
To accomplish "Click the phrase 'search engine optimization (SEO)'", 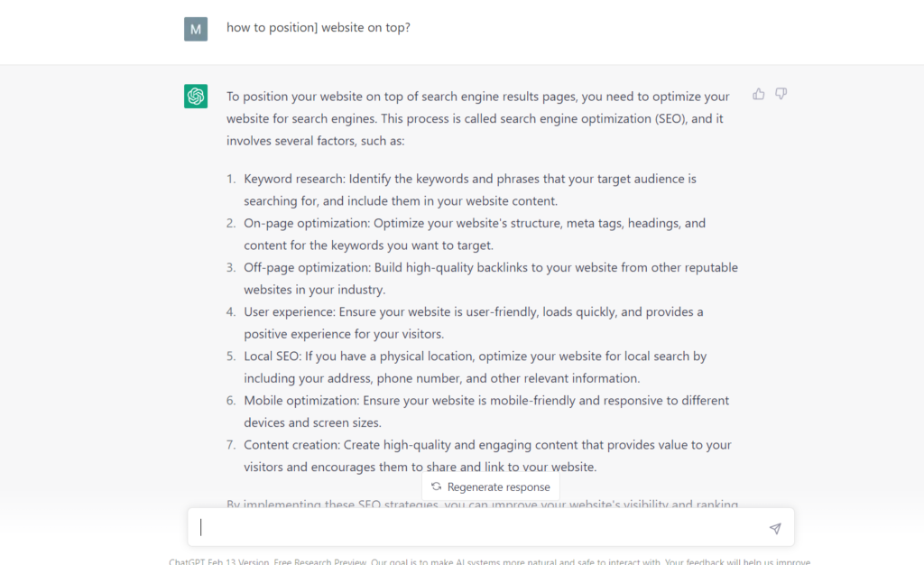I will [561, 118].
